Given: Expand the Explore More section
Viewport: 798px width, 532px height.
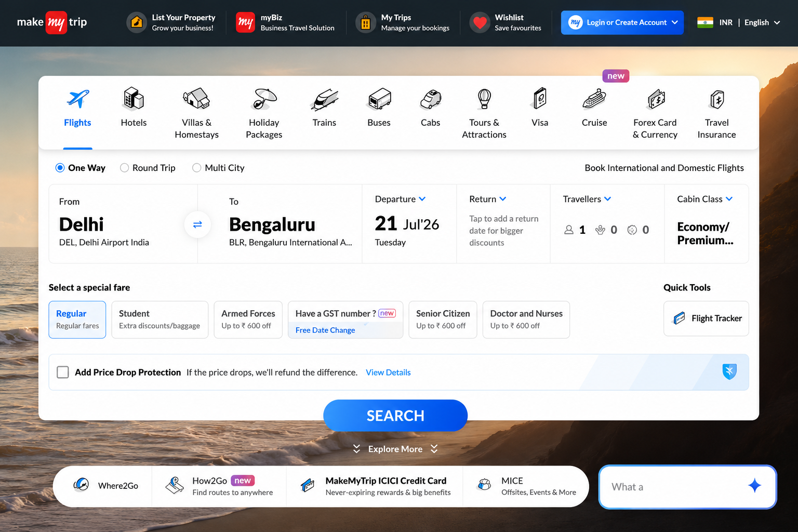Looking at the screenshot, I should coord(395,449).
